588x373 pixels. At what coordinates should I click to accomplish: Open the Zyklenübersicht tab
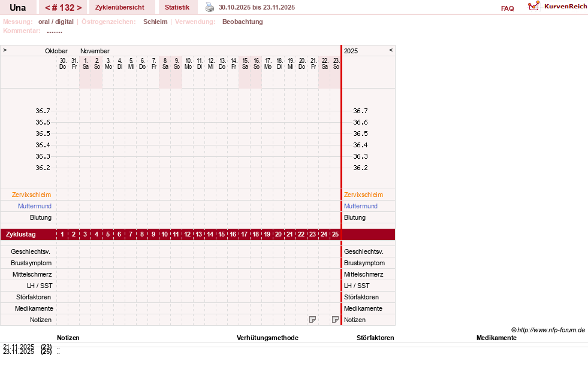tap(120, 7)
